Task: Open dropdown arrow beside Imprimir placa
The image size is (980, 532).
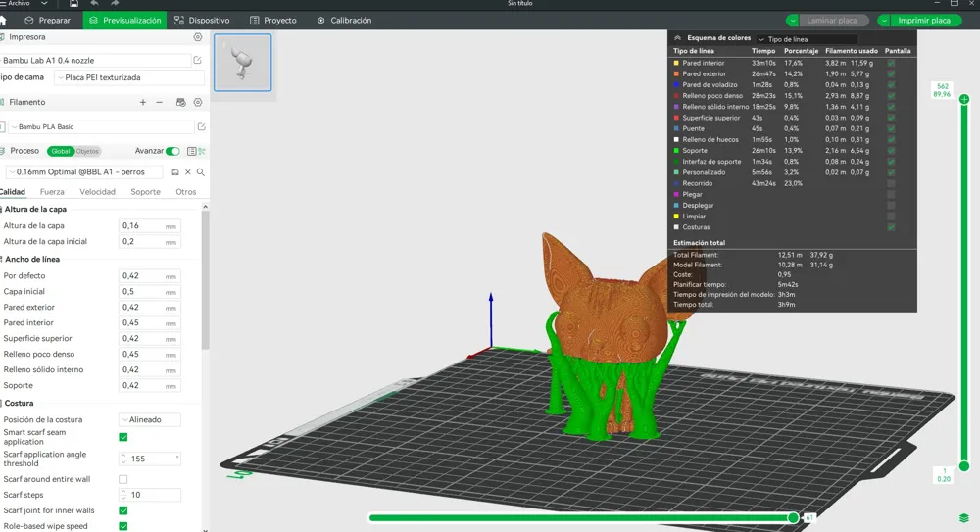Action: (884, 21)
